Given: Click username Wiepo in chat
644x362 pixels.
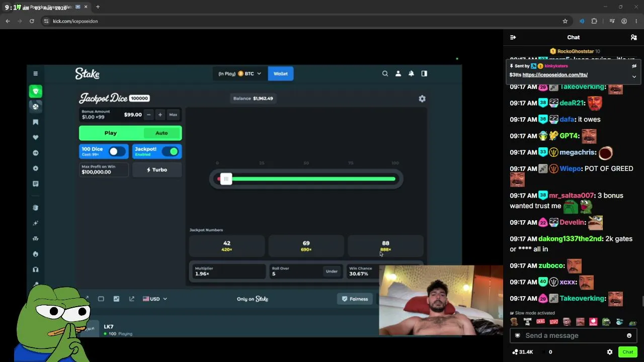Looking at the screenshot, I should (571, 169).
